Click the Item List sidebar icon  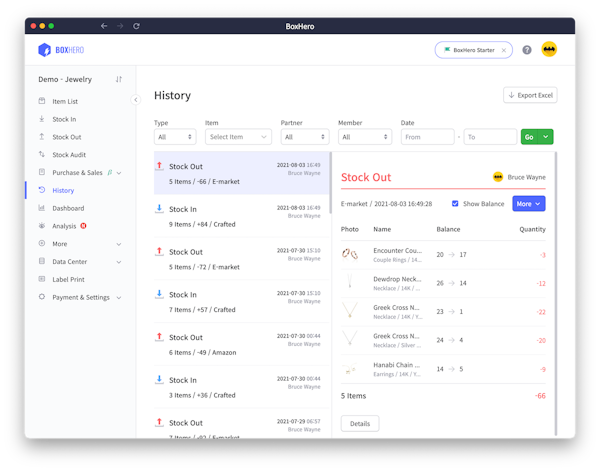click(x=42, y=101)
